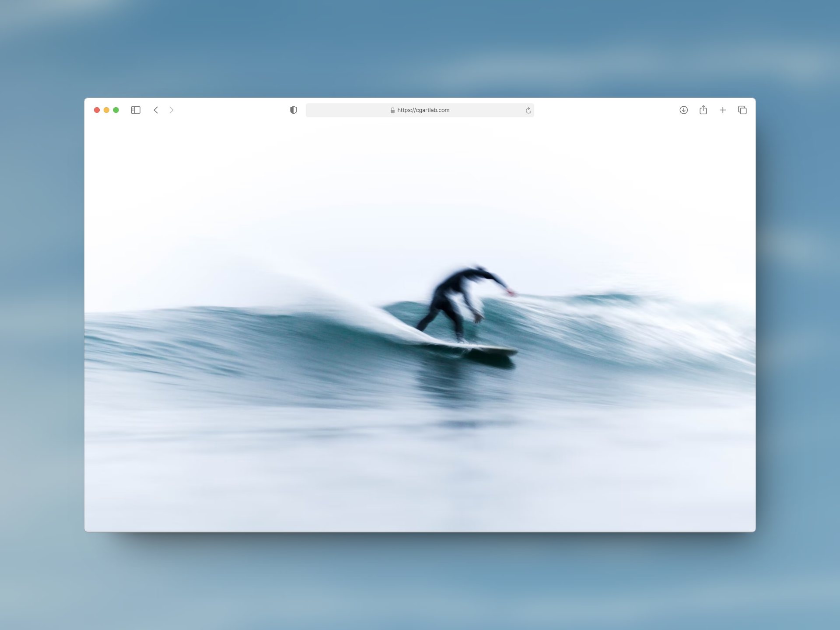
Task: Click empty area of the address field
Action: pos(341,110)
